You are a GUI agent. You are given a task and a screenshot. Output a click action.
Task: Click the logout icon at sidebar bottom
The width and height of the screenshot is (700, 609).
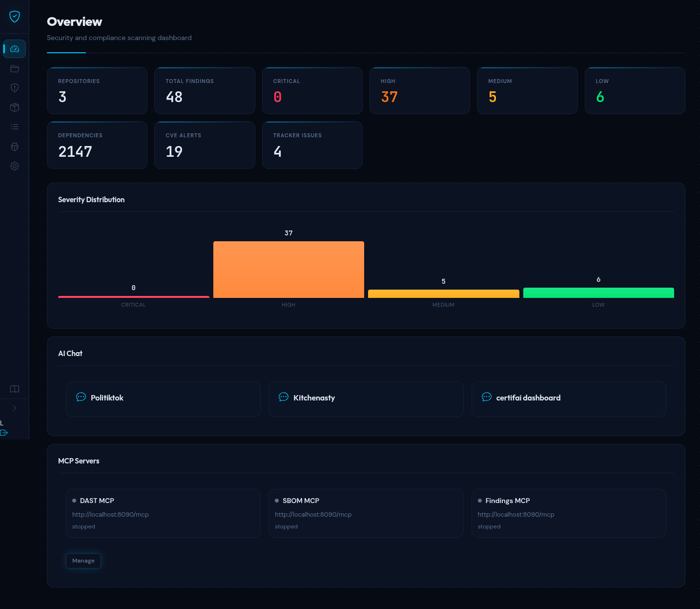click(4, 433)
